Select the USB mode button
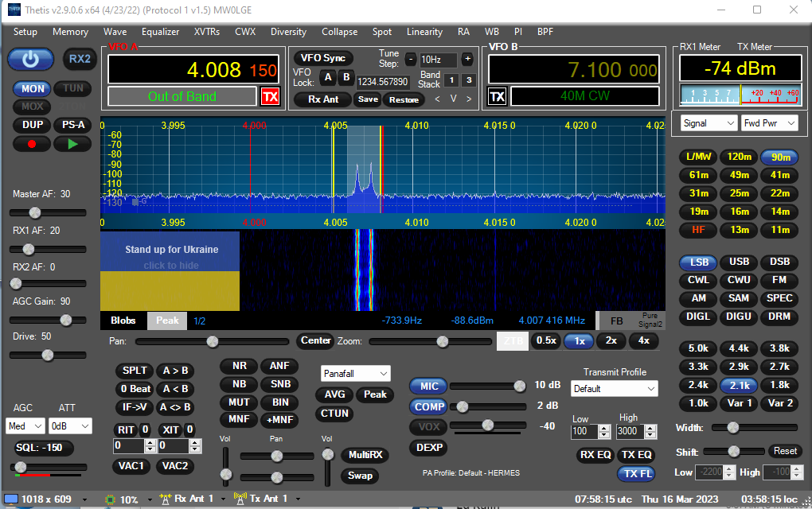The height and width of the screenshot is (509, 812). (739, 262)
